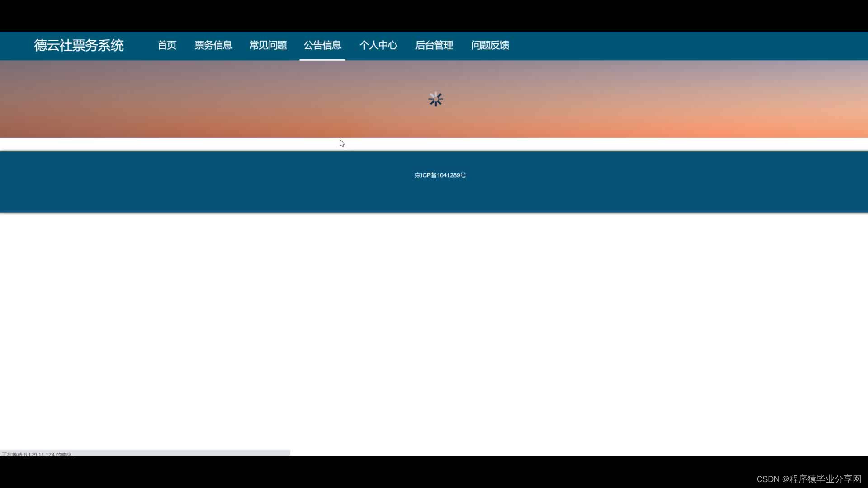Image resolution: width=868 pixels, height=488 pixels.
Task: Open the 问题反馈 page link
Action: pyautogui.click(x=490, y=45)
